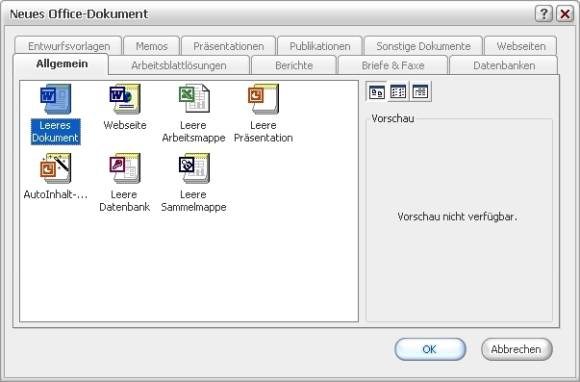
Task: Confirm with the OK button
Action: coord(430,349)
